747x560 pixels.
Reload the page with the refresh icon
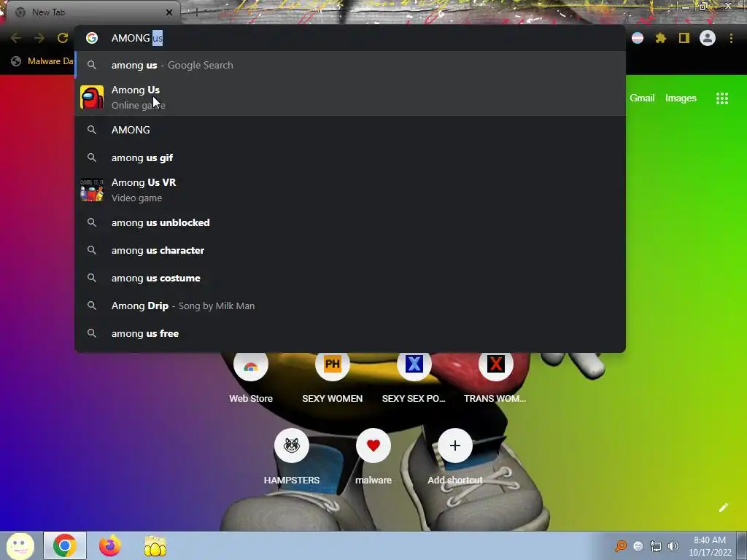click(x=63, y=38)
